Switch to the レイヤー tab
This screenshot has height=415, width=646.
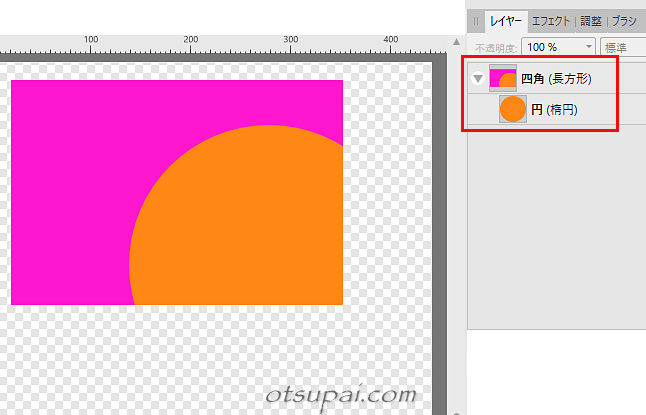tap(505, 20)
